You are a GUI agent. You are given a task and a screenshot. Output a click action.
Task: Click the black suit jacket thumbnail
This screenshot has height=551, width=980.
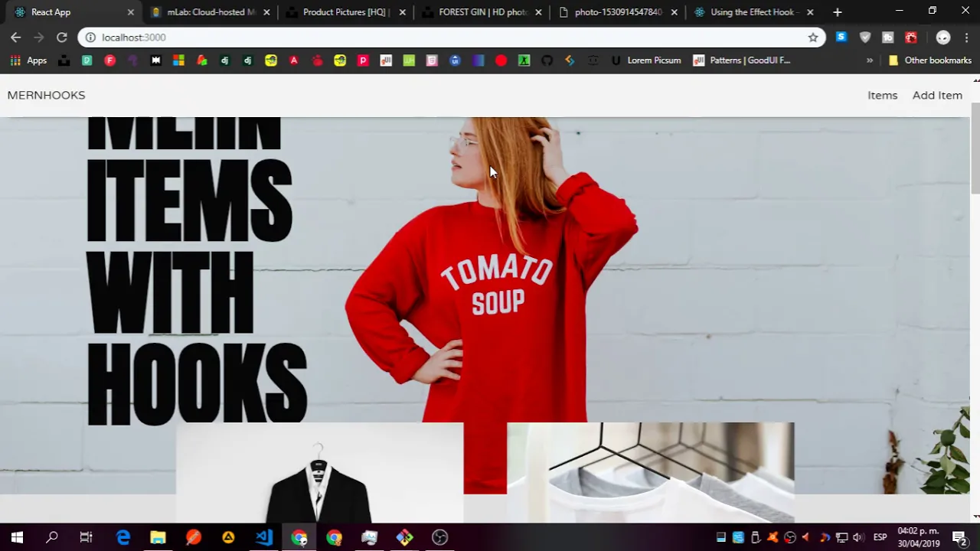(319, 472)
